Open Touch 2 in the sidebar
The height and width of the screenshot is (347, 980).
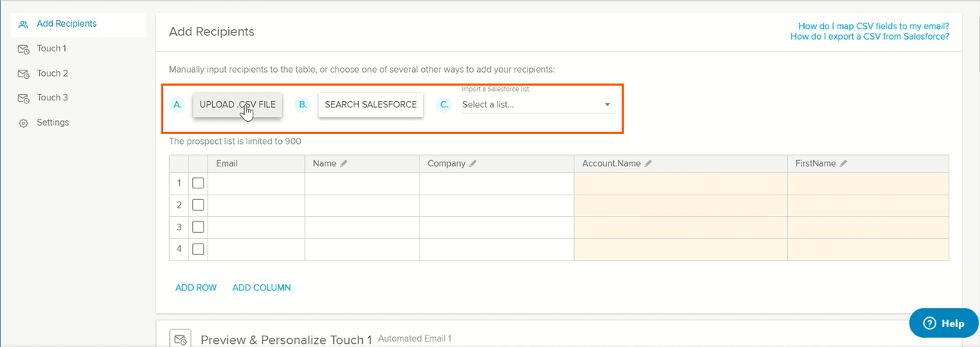(x=52, y=74)
